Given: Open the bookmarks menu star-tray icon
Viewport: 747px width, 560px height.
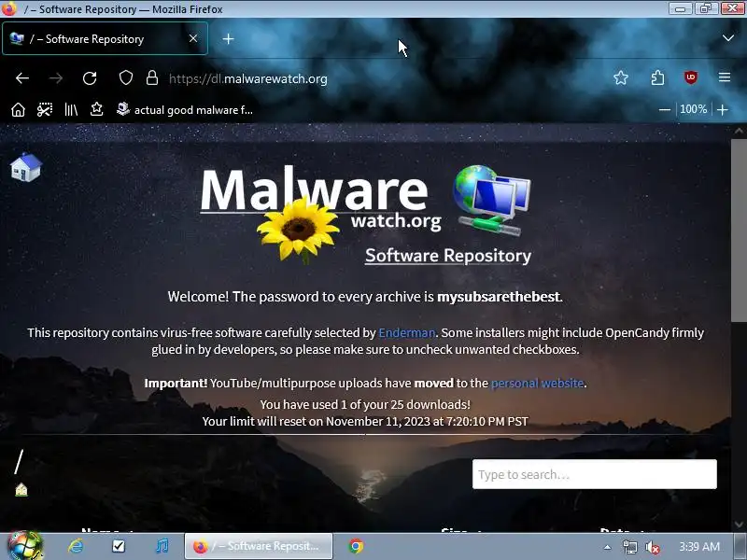Looking at the screenshot, I should coord(97,109).
